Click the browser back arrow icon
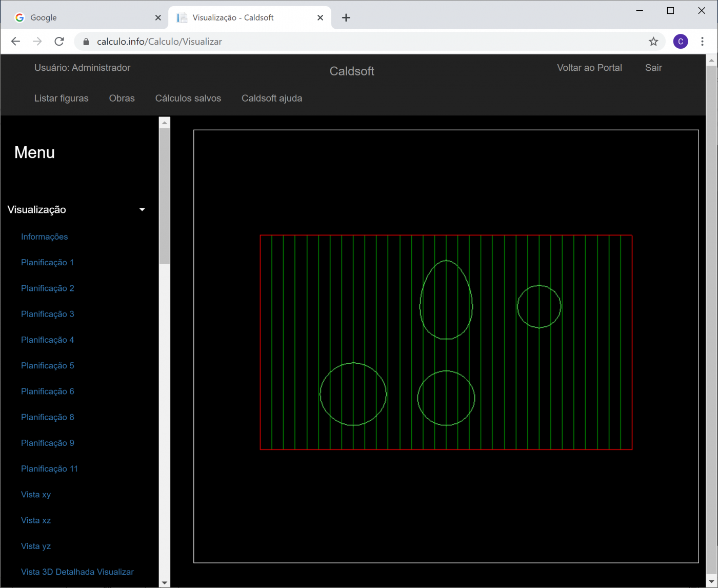718x588 pixels. (x=15, y=42)
